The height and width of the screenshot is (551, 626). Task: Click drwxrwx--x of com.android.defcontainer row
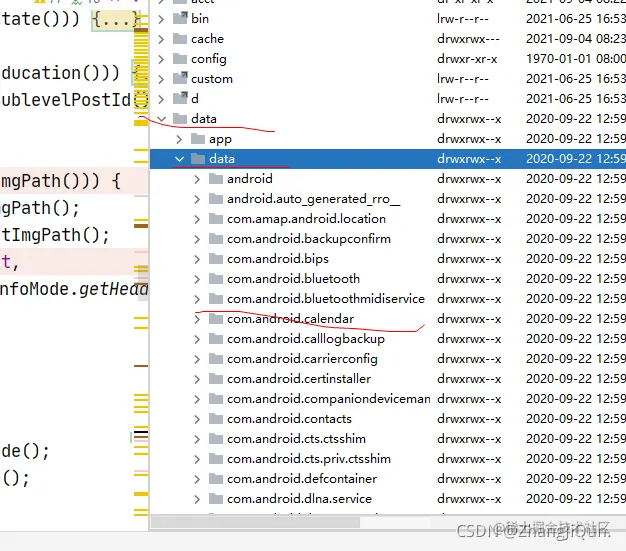469,479
